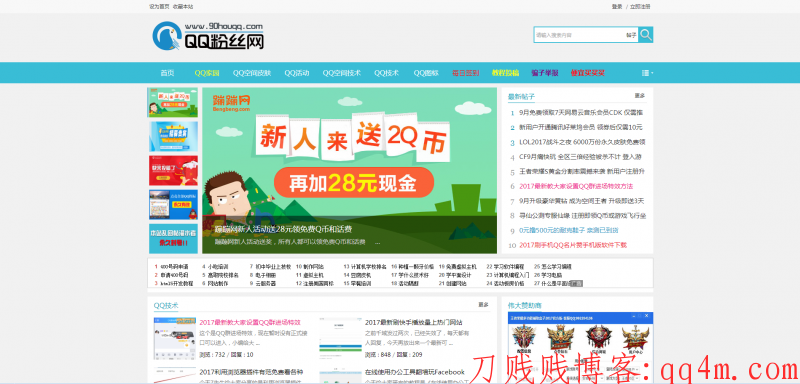The height and width of the screenshot is (384, 800).
Task: Open the banner caption about 28元领免费Q币和话费
Action: 283,229
